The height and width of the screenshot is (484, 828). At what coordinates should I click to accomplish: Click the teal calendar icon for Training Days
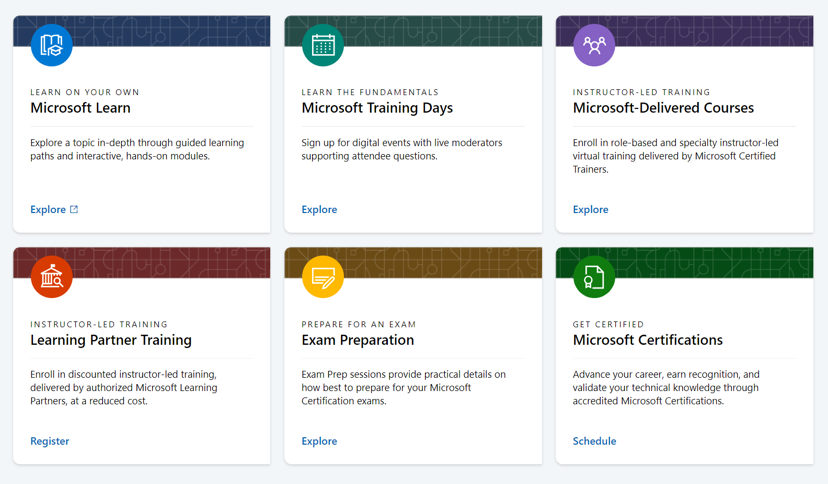(x=323, y=45)
